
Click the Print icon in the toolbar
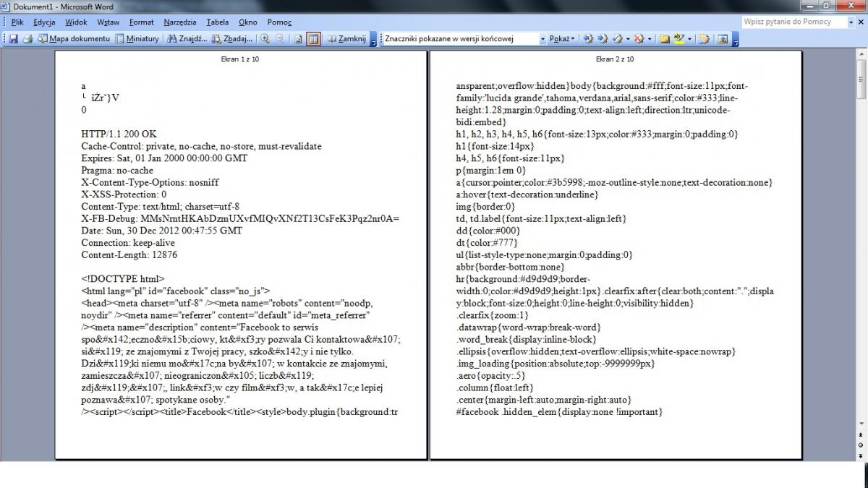pos(27,38)
